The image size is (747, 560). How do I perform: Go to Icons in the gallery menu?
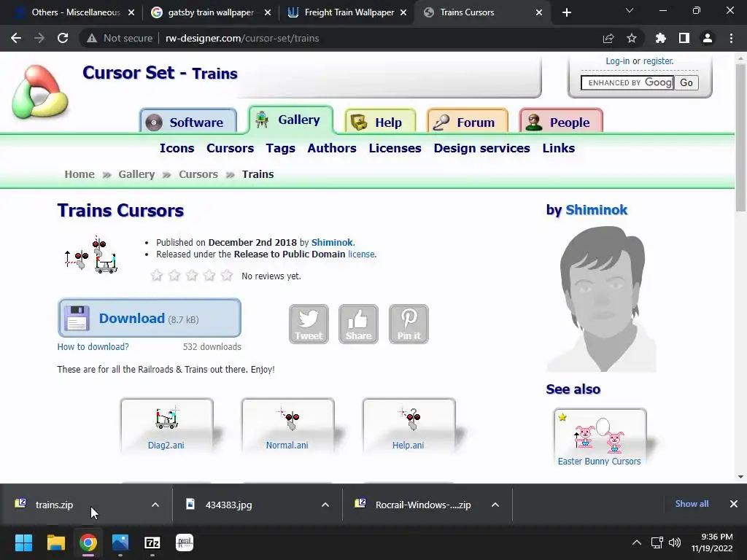pyautogui.click(x=177, y=148)
